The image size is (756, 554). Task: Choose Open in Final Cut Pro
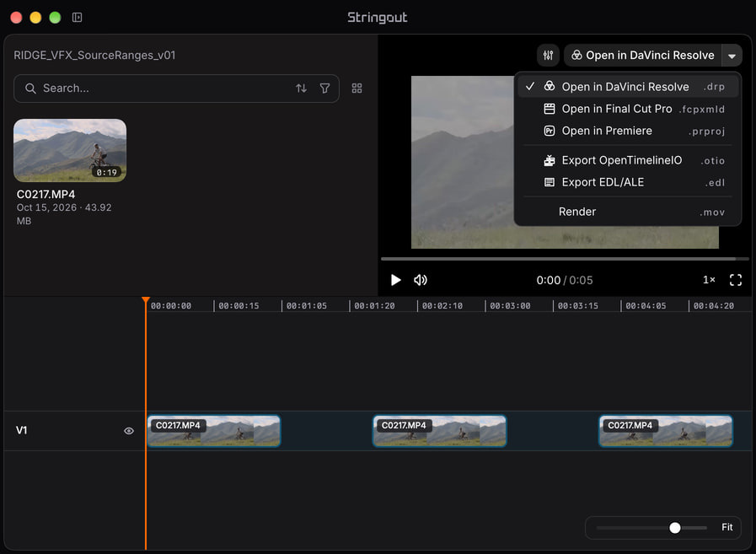pyautogui.click(x=628, y=109)
